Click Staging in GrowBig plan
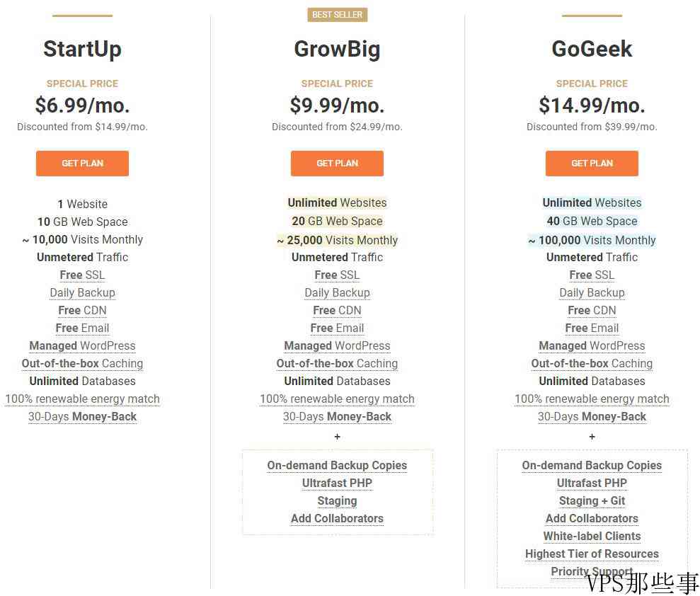Screen dimensions: 700x596 point(337,501)
